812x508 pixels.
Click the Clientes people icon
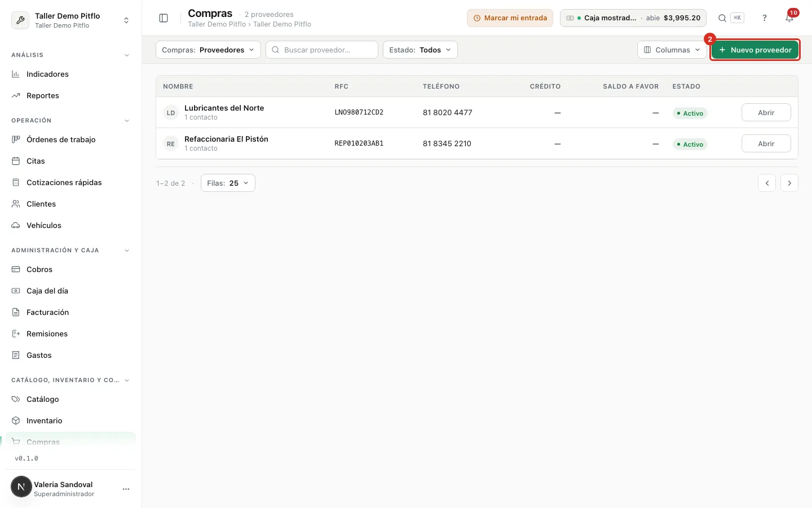click(x=16, y=204)
